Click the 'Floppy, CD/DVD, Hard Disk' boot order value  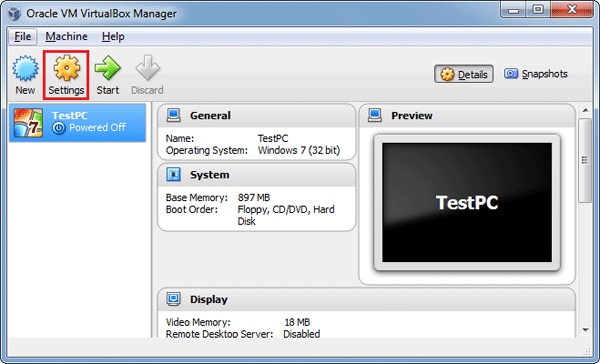tap(286, 215)
